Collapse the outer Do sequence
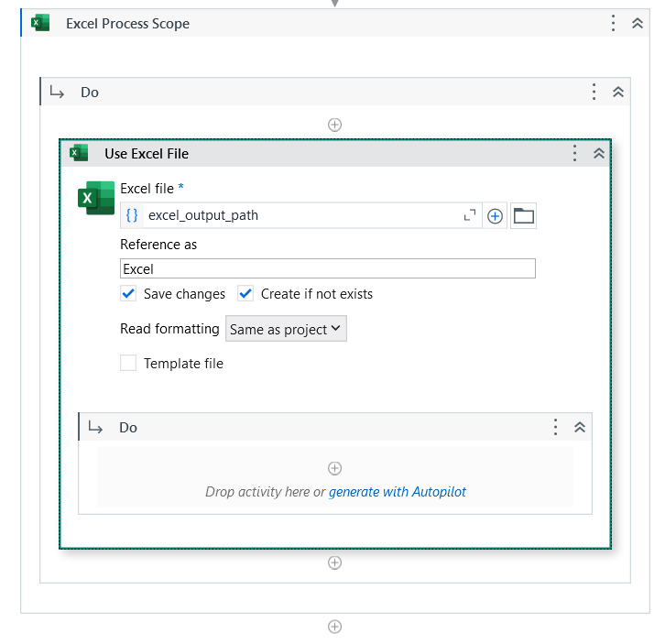The height and width of the screenshot is (644, 665). point(618,92)
